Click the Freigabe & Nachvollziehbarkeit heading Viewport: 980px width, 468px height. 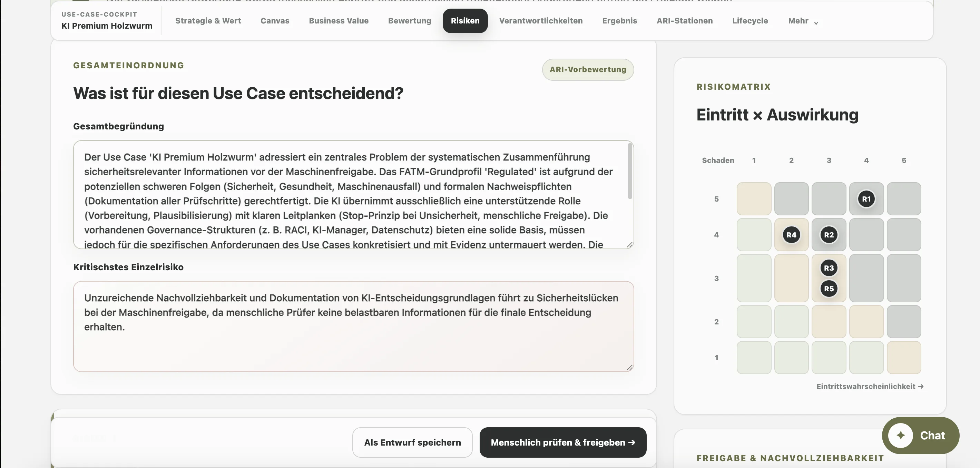[790, 458]
